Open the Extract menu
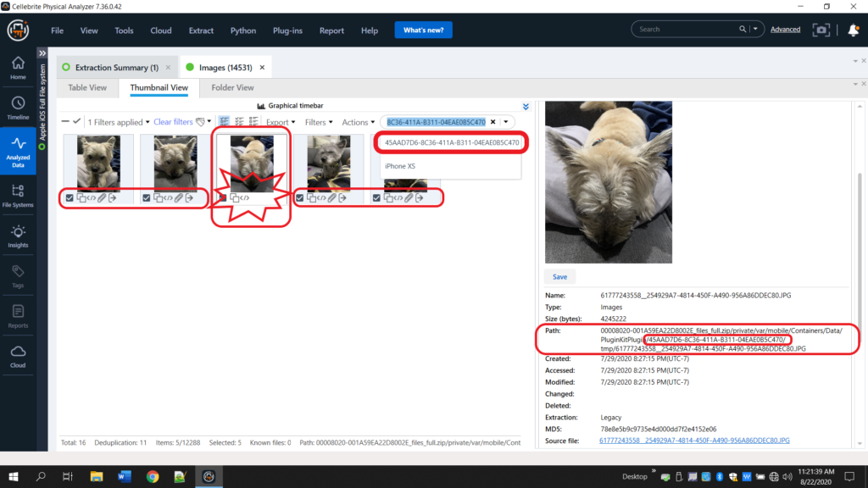 click(201, 30)
